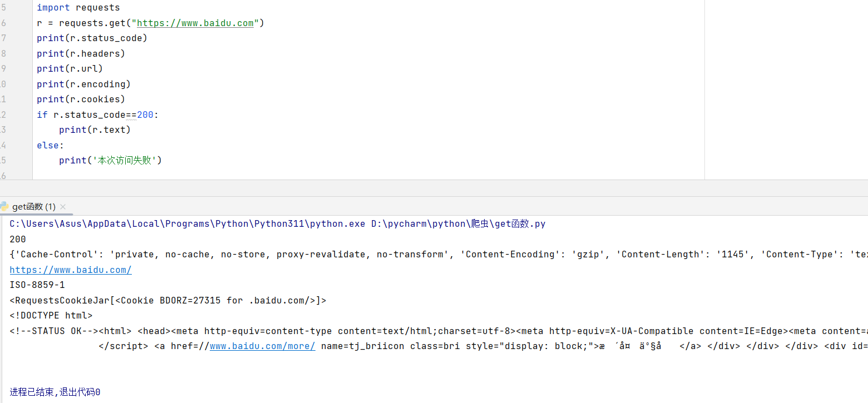This screenshot has width=868, height=403.
Task: Click the requests.get variable r in the assignment line
Action: (x=40, y=23)
